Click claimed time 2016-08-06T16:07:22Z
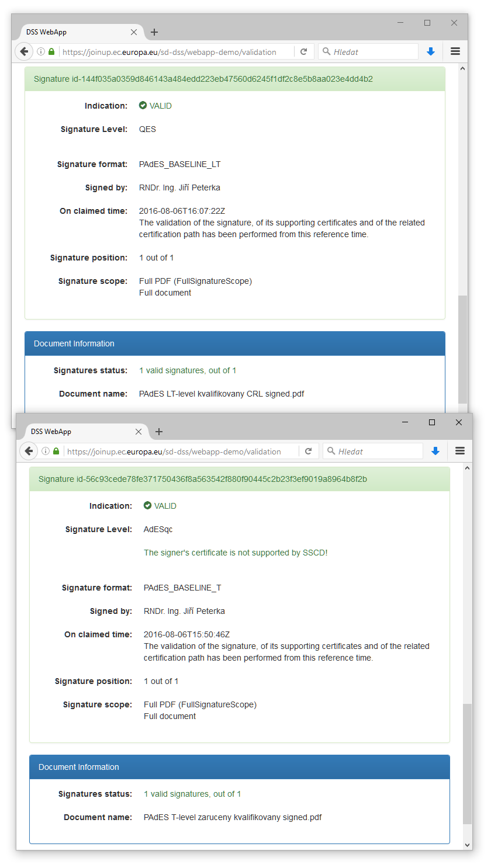The image size is (491, 868). [x=182, y=211]
